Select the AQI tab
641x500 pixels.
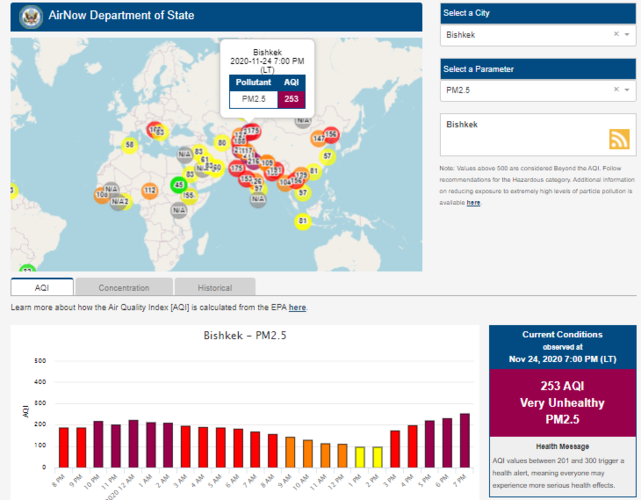(42, 288)
